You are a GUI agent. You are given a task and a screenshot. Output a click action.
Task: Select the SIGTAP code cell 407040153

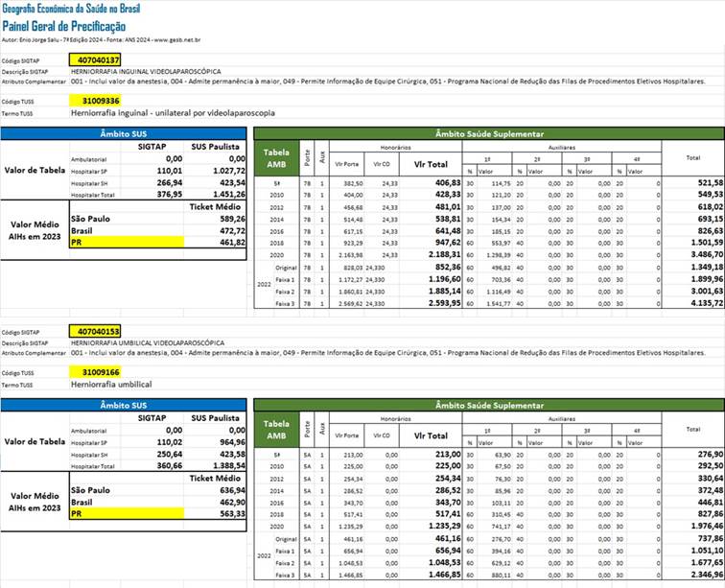[95, 332]
